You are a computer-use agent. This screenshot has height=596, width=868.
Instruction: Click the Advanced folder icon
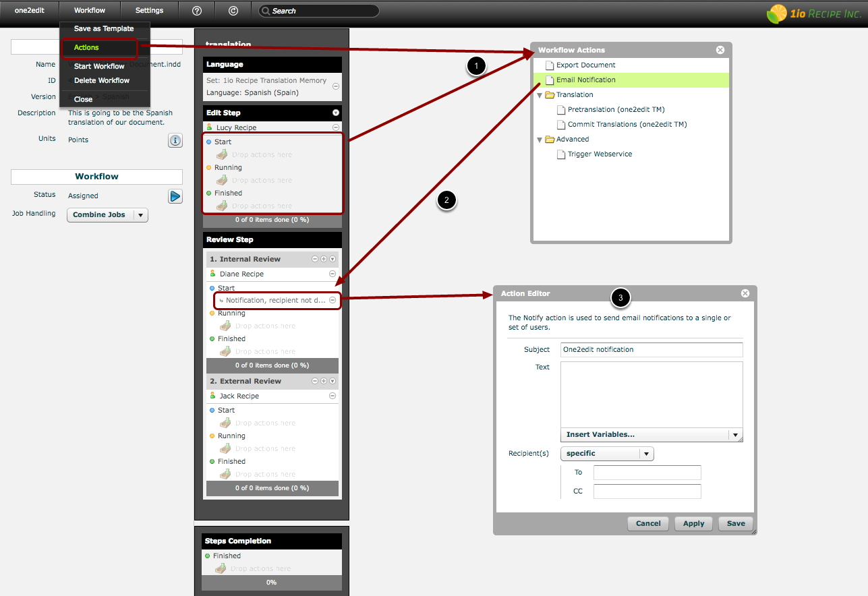[x=550, y=140]
